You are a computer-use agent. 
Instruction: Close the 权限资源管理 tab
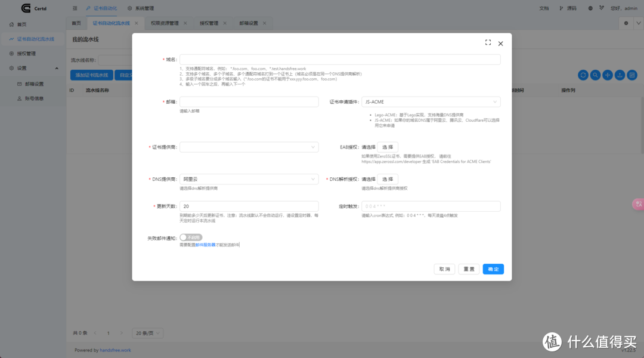[185, 23]
